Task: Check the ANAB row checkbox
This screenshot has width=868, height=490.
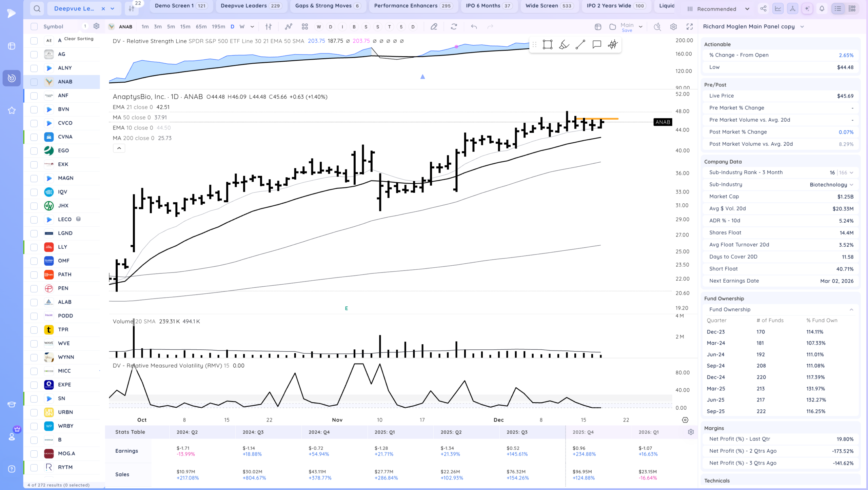Action: coord(34,82)
